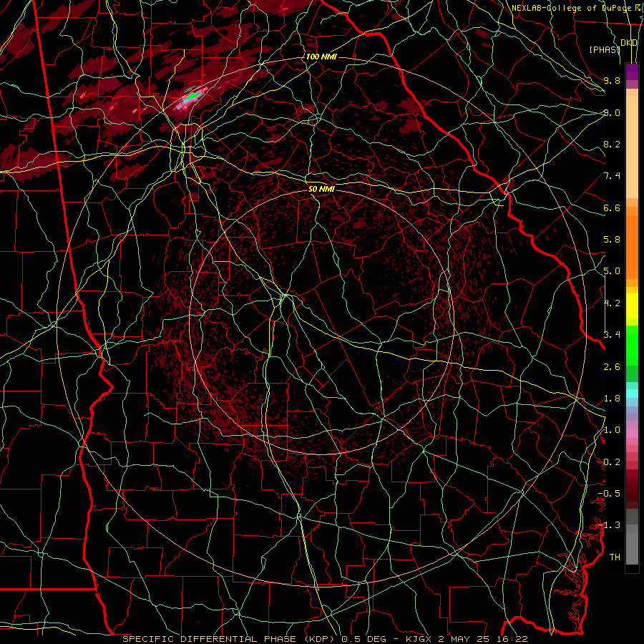This screenshot has height=644, width=644.
Task: Click the 5.0 legend value
Action: pos(612,271)
